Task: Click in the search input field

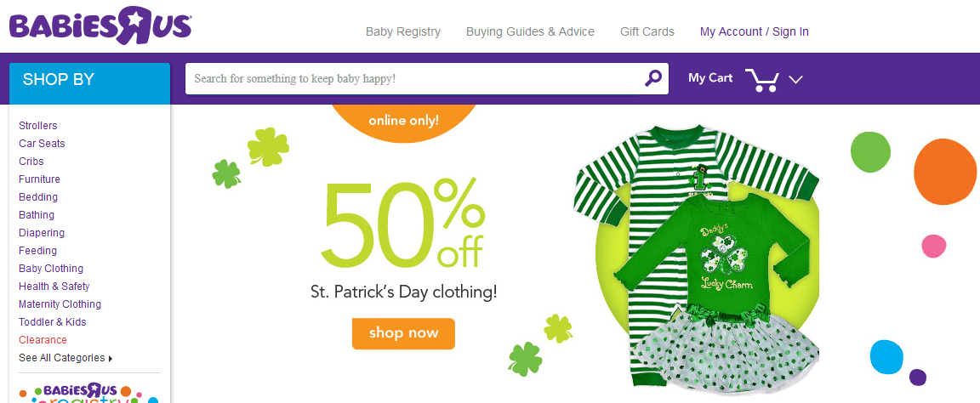Action: coord(413,78)
